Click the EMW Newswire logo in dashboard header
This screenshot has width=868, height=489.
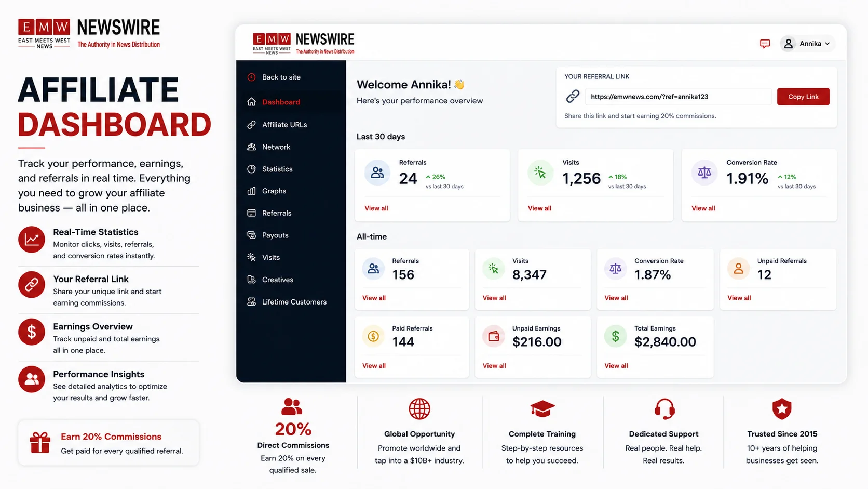coord(304,43)
